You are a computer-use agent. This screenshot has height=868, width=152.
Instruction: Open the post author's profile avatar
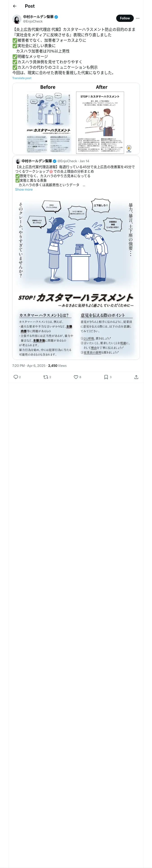(x=17, y=19)
